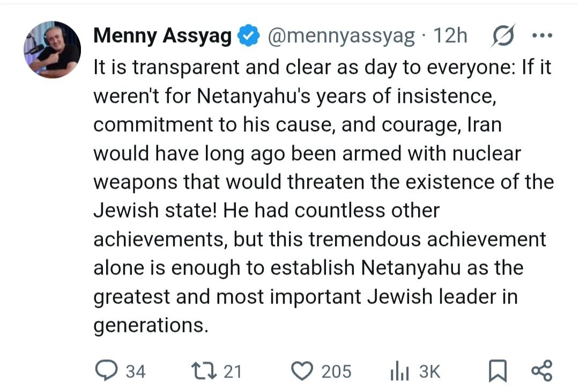Screen dimensions: 579x392
Task: Bookmark this post
Action: click(498, 371)
